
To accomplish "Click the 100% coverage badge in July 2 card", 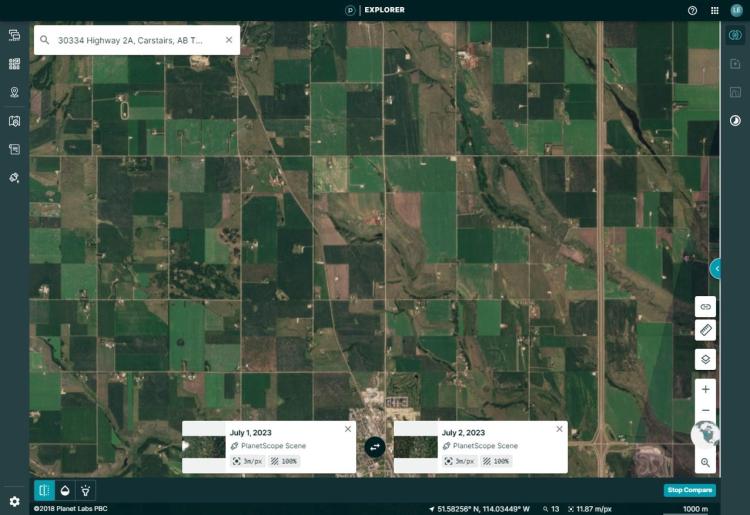I will coord(496,461).
